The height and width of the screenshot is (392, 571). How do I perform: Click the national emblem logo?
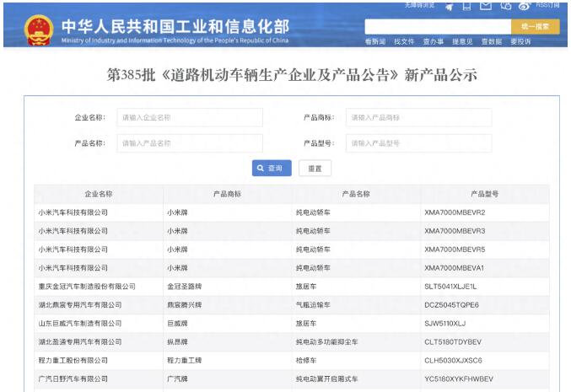point(38,30)
